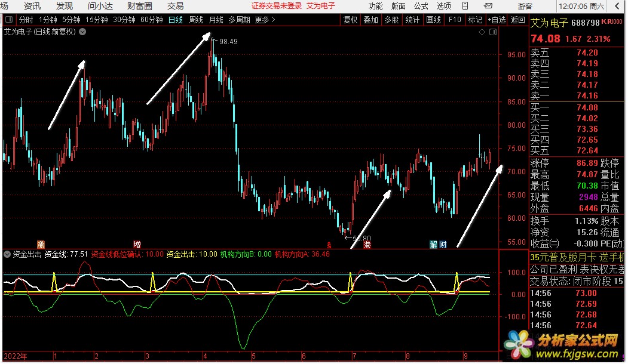628x364 pixels.
Task: Click the 公司已盈利 company status line
Action: pyautogui.click(x=577, y=270)
